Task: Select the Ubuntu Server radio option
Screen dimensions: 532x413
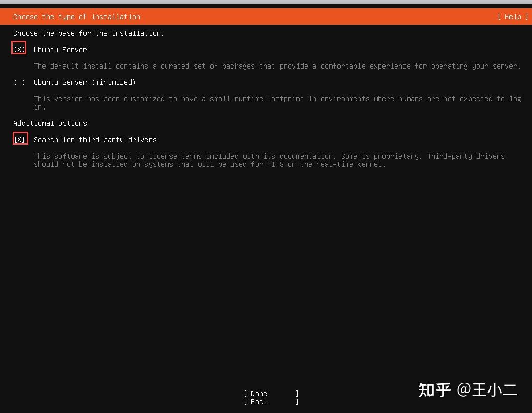Action: pyautogui.click(x=19, y=50)
